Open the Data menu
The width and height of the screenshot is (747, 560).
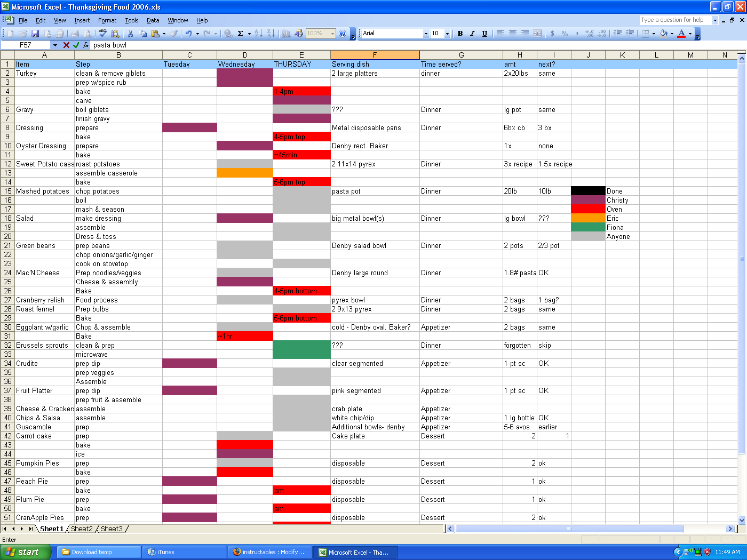(153, 20)
